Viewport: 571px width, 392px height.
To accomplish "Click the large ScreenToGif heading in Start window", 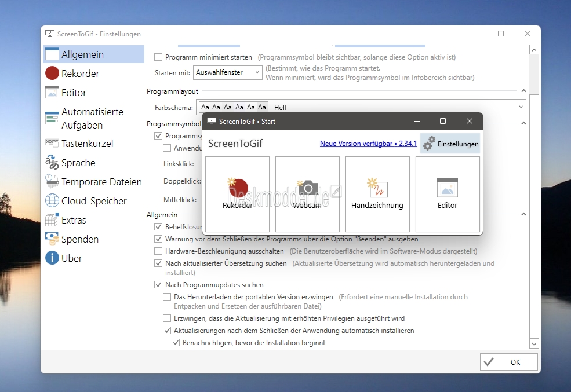I will [x=235, y=143].
